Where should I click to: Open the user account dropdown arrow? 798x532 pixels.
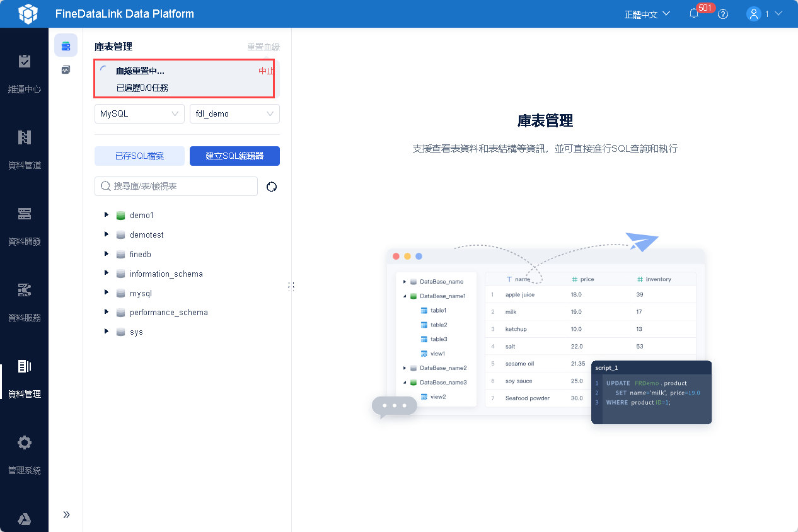click(x=778, y=13)
